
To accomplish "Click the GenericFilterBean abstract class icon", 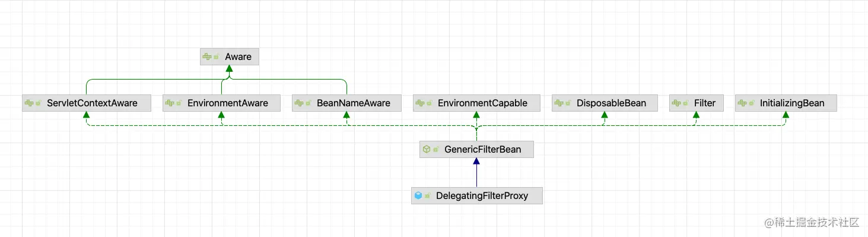I will pyautogui.click(x=427, y=150).
